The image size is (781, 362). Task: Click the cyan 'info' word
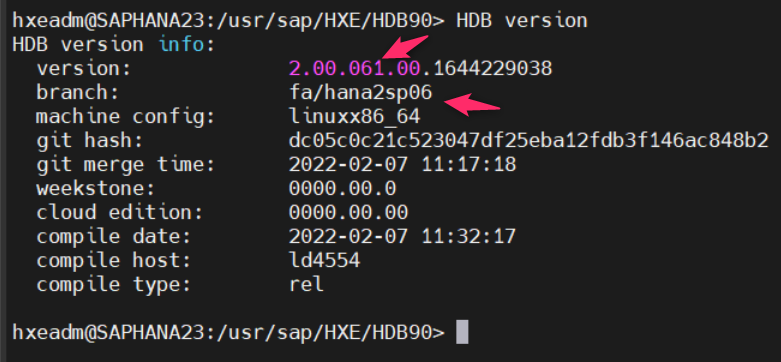[x=181, y=44]
